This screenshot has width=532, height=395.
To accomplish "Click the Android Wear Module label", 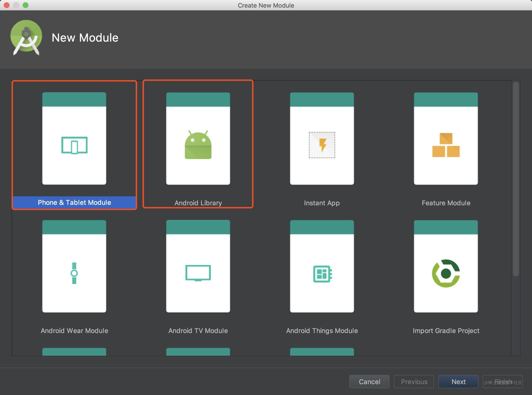I will pyautogui.click(x=74, y=330).
